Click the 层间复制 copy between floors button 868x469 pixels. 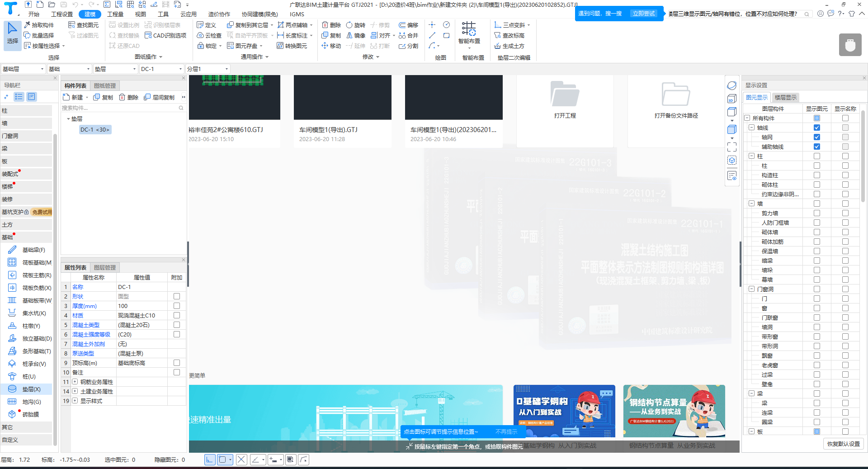[x=159, y=97]
